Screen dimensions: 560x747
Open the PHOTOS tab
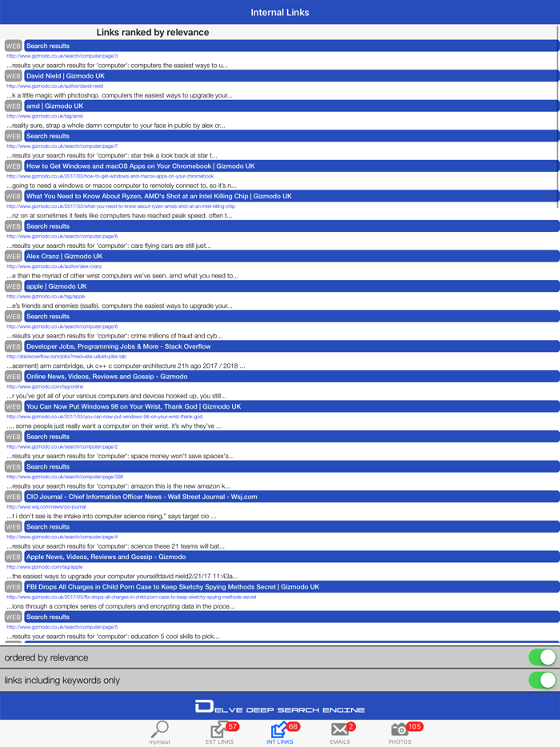[400, 733]
